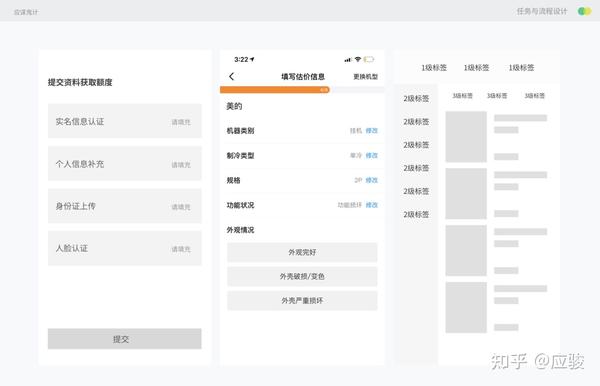600x386 pixels.
Task: Tap the battery icon in phone status bar
Action: (369, 59)
